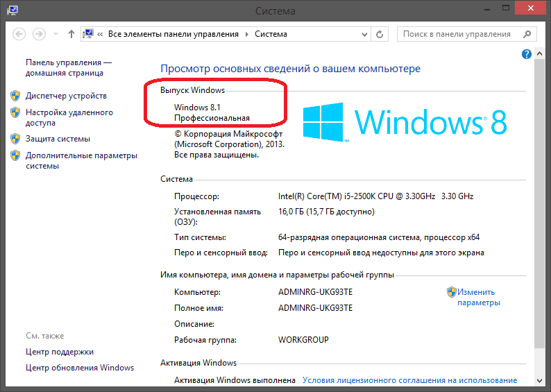Click processor value Intel Core i5-2500K
The width and height of the screenshot is (551, 392).
tap(375, 196)
